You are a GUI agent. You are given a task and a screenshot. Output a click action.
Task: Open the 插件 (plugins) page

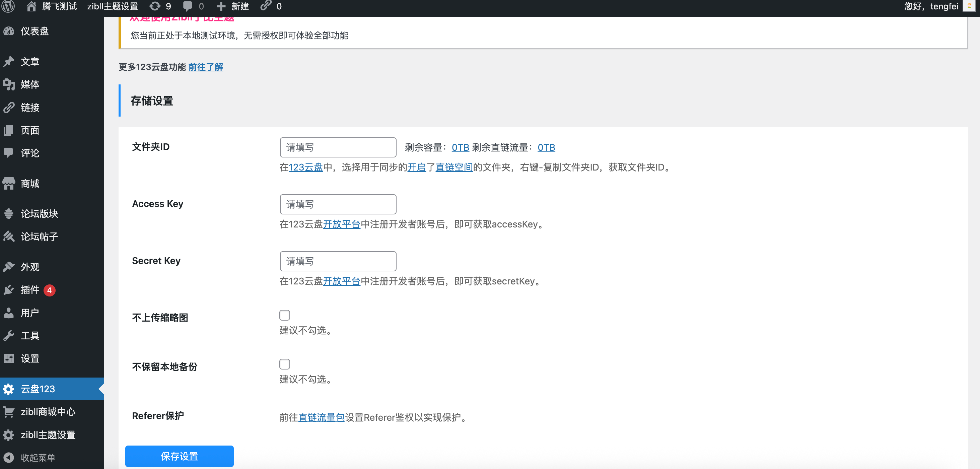coord(30,290)
